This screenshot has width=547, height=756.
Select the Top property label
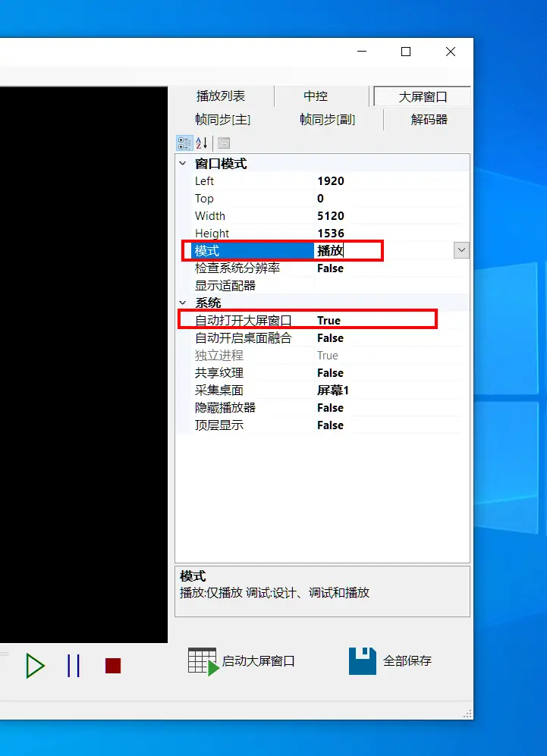click(204, 199)
